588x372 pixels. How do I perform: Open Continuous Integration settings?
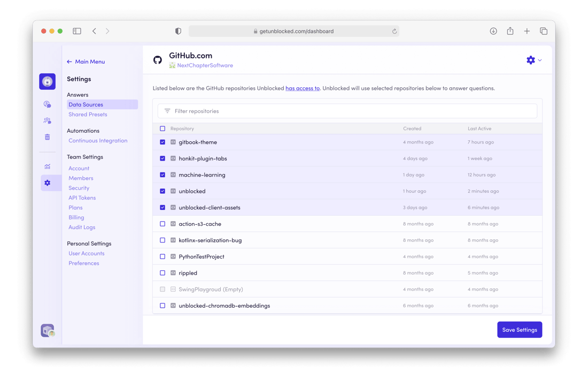tap(98, 141)
